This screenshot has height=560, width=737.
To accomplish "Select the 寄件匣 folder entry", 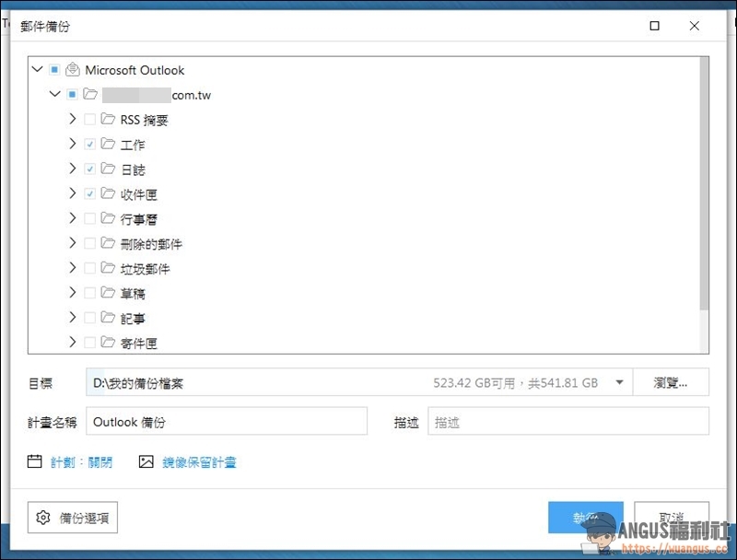I will [138, 344].
